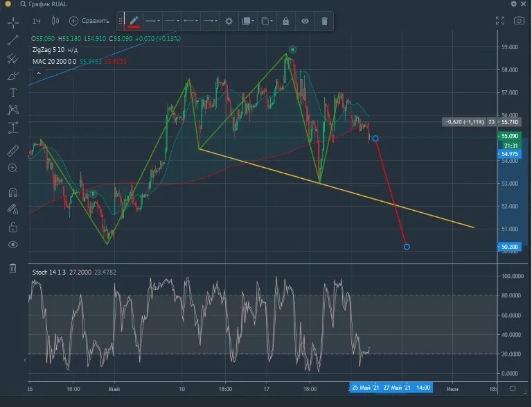Hide all drawings with sidebar eye
Screen dimensions: 532x407
(13, 245)
